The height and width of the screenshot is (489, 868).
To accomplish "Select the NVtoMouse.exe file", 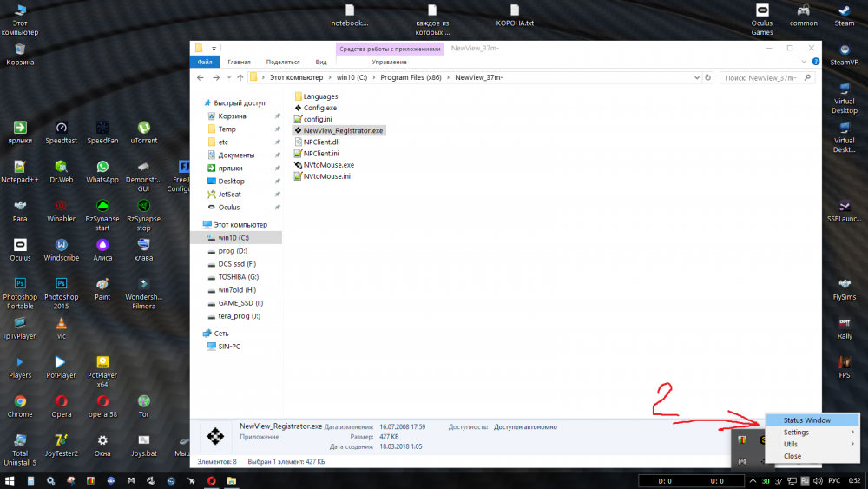I will tap(324, 165).
